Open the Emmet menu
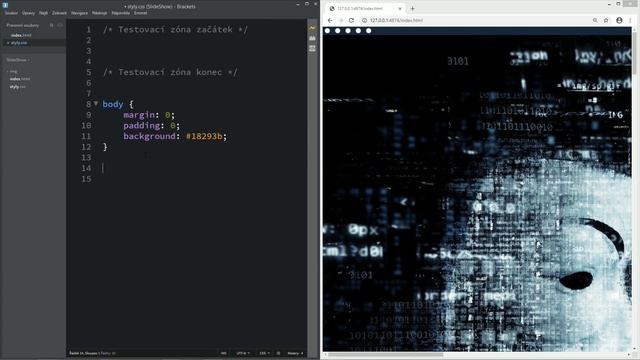 [x=140, y=13]
